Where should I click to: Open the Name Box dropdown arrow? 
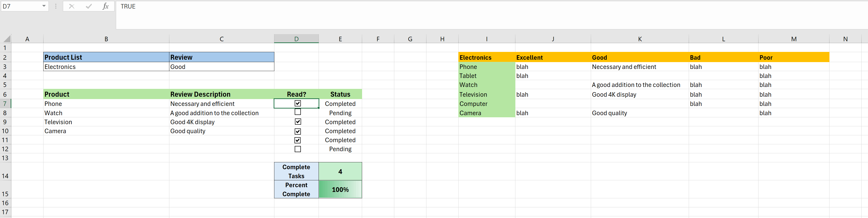pos(44,6)
